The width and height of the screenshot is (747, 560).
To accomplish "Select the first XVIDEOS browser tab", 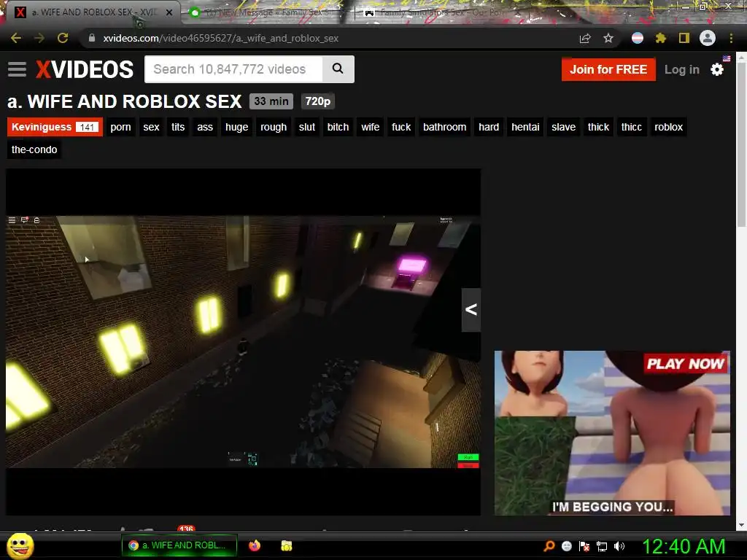I will pyautogui.click(x=90, y=12).
